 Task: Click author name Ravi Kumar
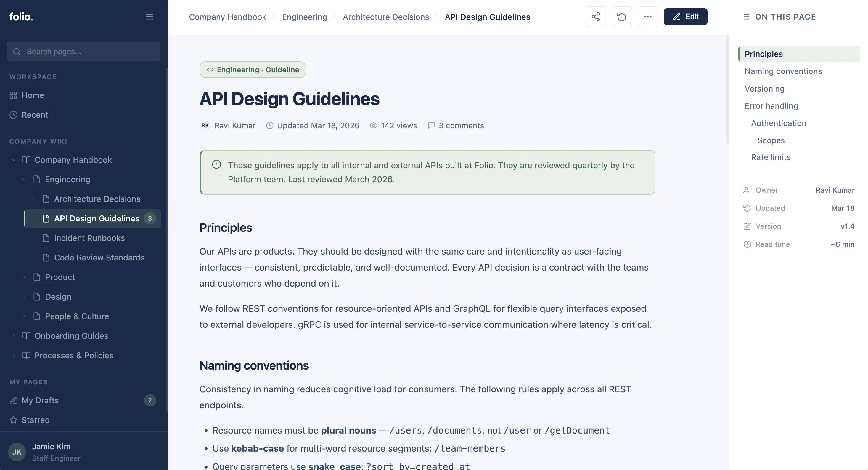tap(235, 126)
